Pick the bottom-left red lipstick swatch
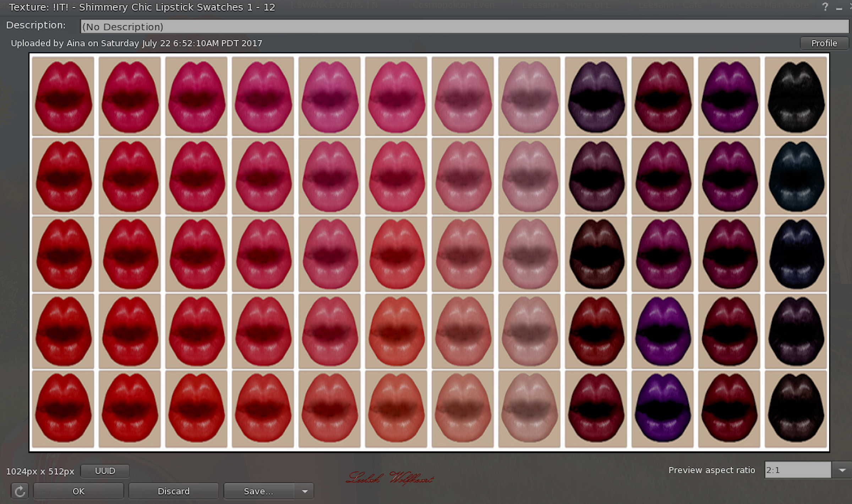The image size is (852, 504). [63, 408]
